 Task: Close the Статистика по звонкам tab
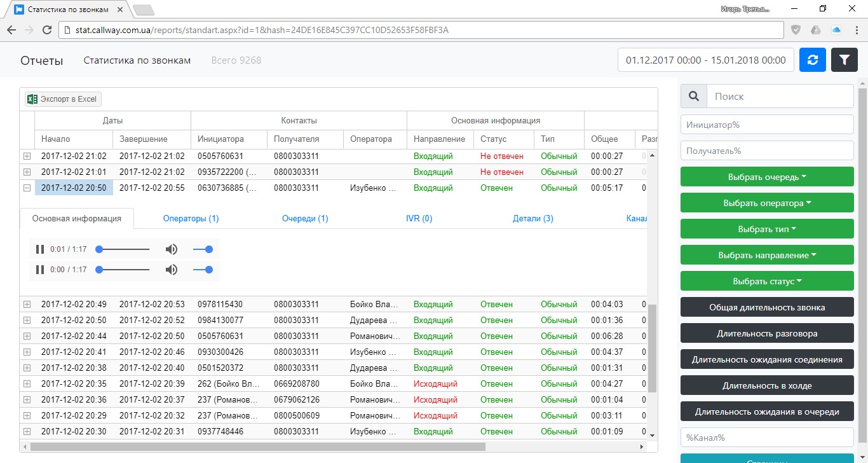(120, 10)
